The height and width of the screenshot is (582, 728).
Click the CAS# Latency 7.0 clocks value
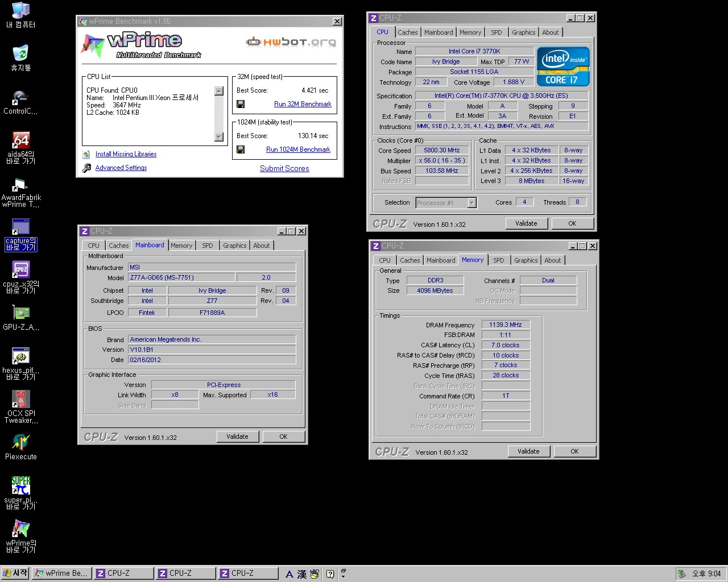click(506, 345)
